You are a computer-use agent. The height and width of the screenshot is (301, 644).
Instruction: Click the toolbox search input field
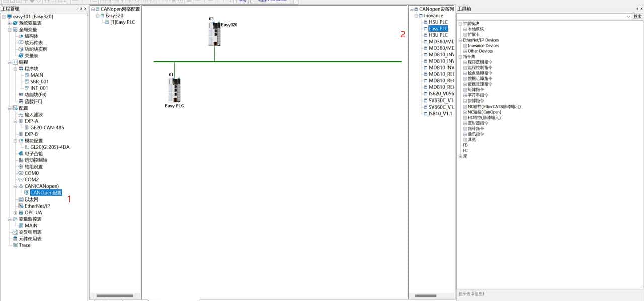pyautogui.click(x=541, y=17)
